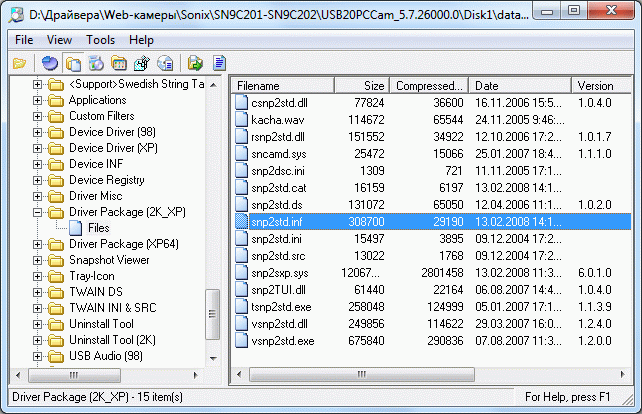Click the file list scroll-right arrow
Image resolution: width=642 pixels, height=414 pixels.
[x=623, y=374]
